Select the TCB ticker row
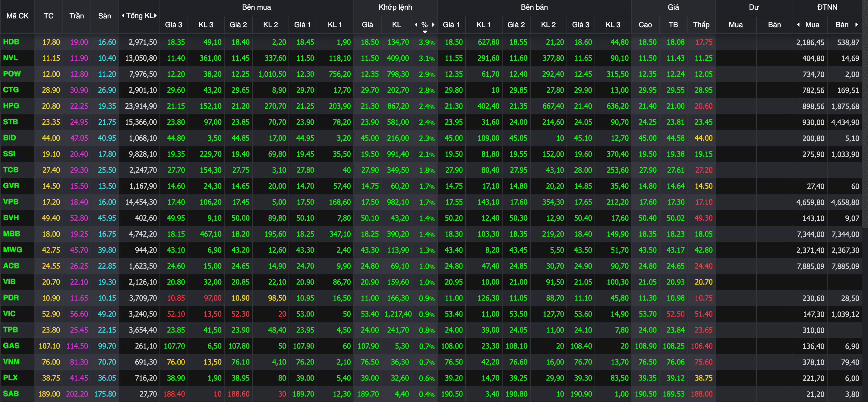868x402 pixels. pyautogui.click(x=11, y=170)
